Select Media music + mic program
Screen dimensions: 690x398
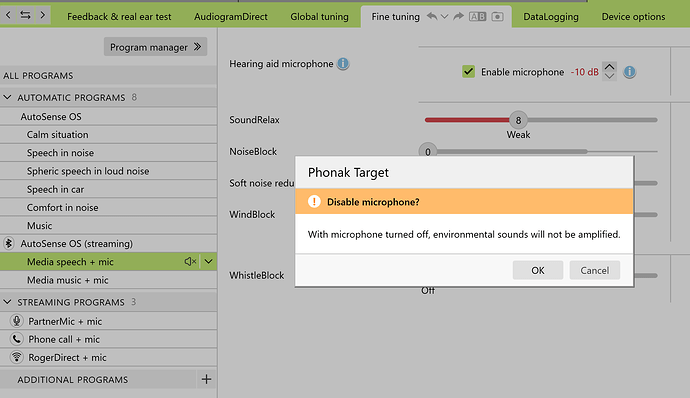click(x=108, y=280)
